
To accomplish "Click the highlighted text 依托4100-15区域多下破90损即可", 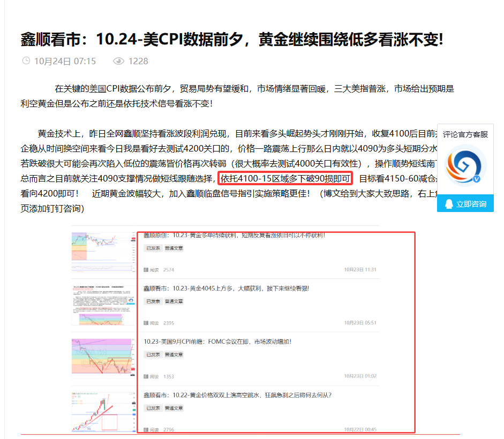I will [285, 178].
